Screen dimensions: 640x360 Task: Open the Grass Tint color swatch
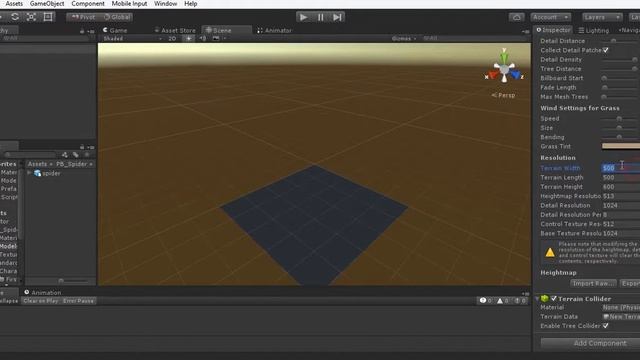(621, 146)
